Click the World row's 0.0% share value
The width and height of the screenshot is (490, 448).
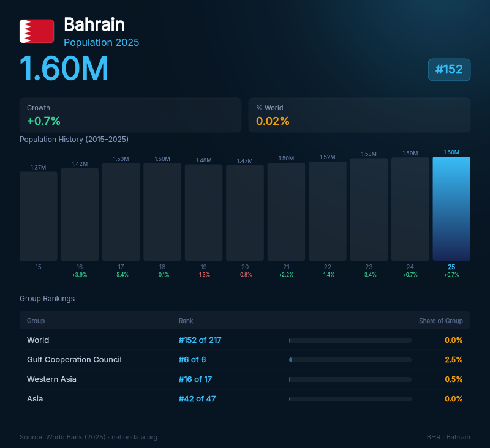coord(454,340)
